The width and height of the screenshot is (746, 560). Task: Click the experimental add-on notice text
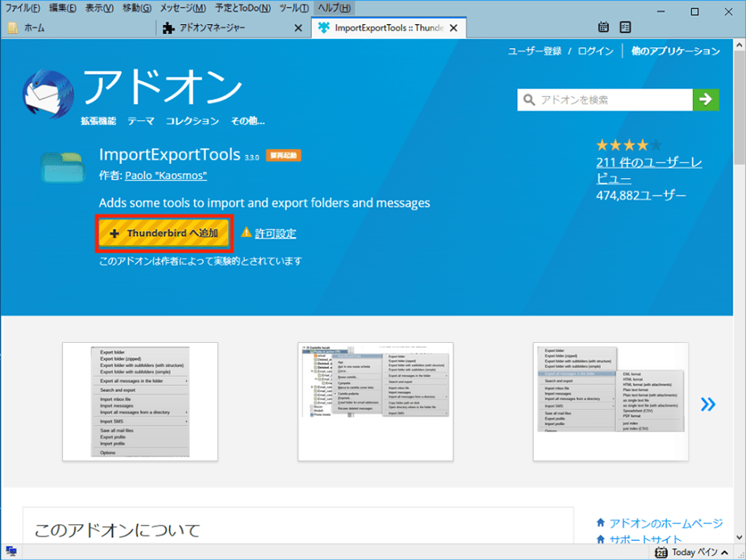201,261
